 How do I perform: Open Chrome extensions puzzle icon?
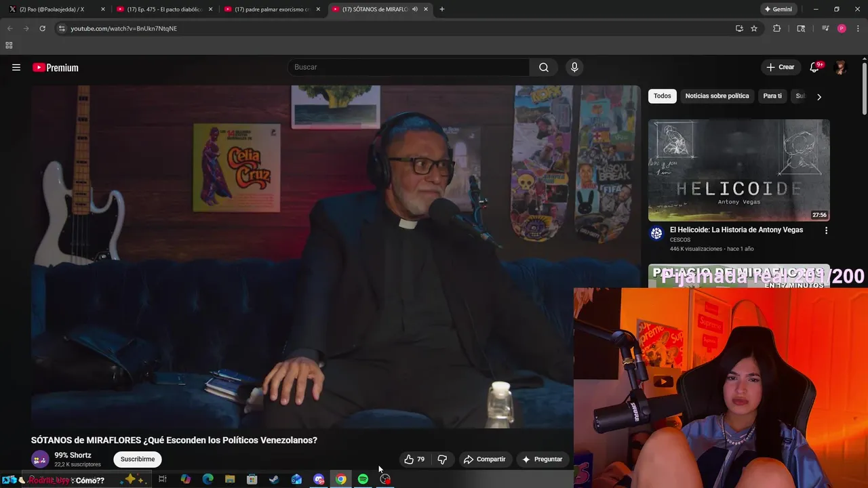[777, 28]
